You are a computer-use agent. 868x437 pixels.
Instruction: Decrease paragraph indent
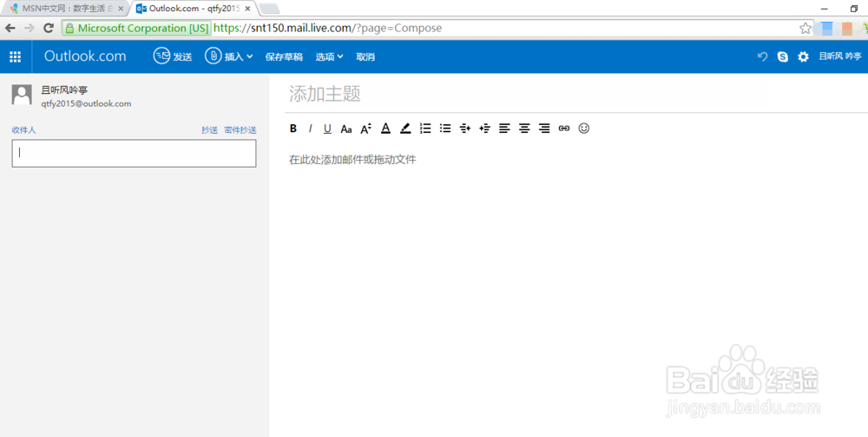465,129
